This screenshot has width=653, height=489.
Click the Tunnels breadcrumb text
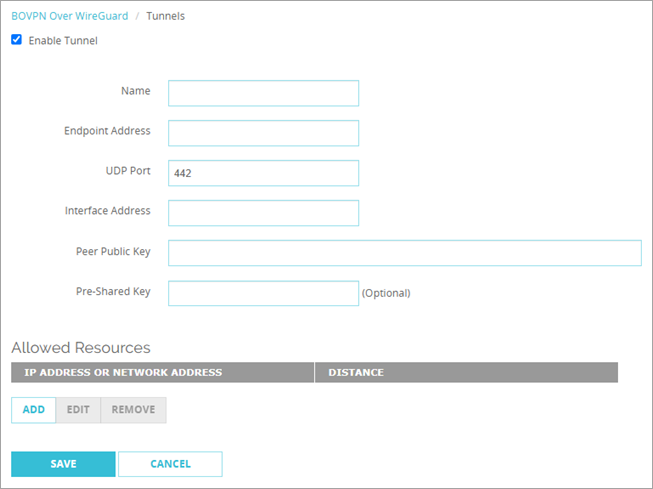click(165, 16)
